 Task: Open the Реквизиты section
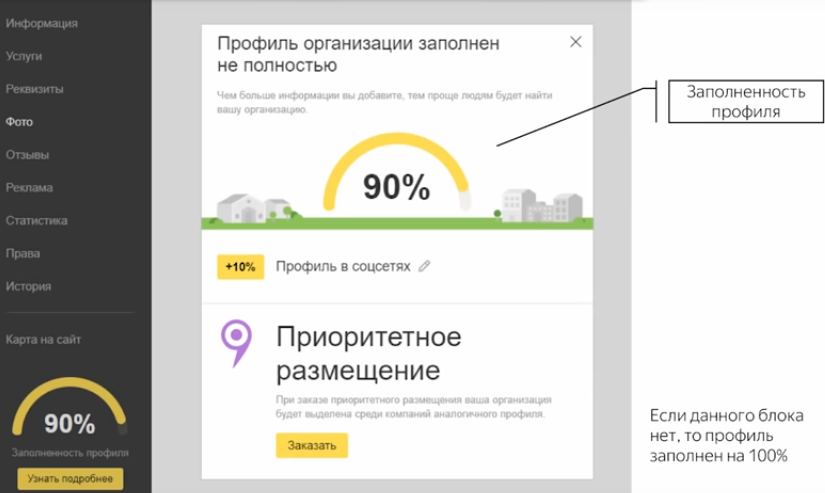pyautogui.click(x=34, y=89)
